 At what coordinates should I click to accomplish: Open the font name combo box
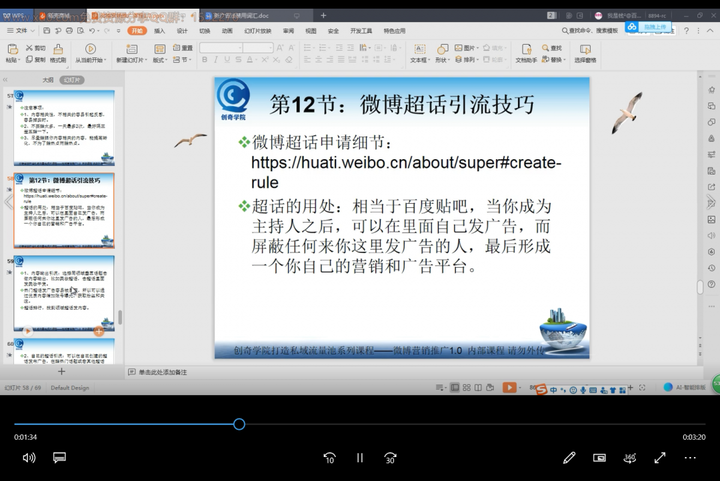221,48
